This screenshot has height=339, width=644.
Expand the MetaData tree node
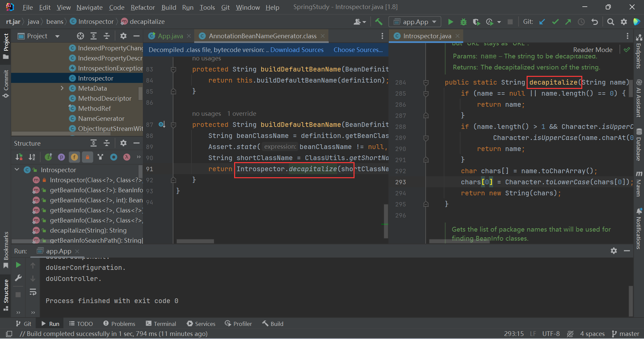pos(62,88)
